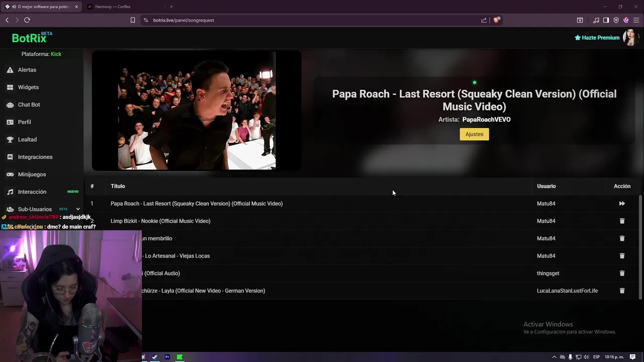Open the volume control in tray
Image resolution: width=644 pixels, height=362 pixels.
[586, 357]
